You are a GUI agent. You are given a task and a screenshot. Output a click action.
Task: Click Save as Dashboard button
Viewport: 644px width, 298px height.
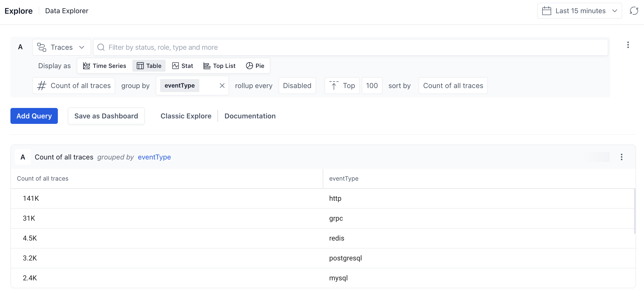click(106, 116)
